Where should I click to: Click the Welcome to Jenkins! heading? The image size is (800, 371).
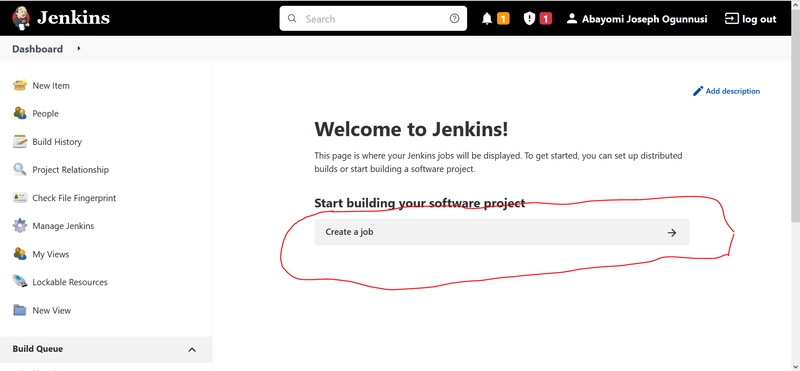[x=411, y=129]
